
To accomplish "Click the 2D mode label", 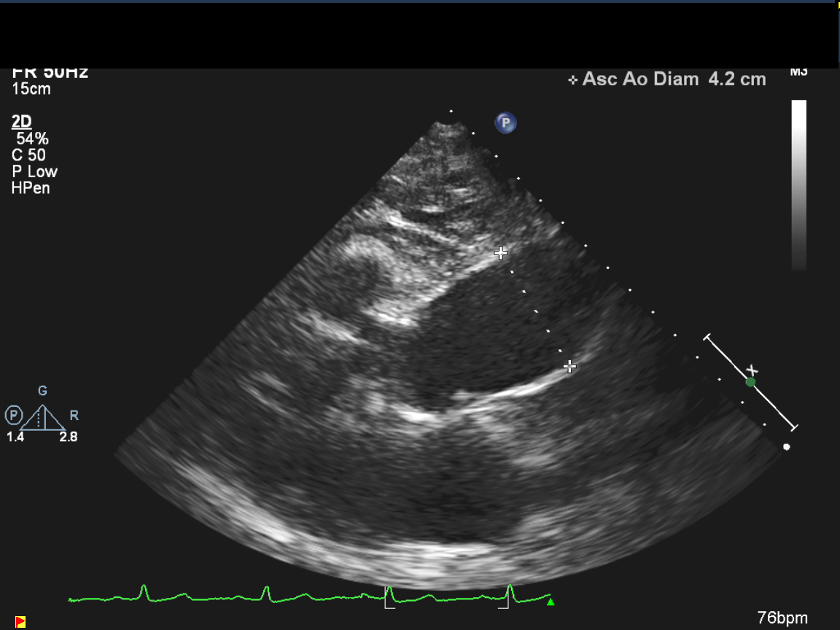I will [x=22, y=122].
